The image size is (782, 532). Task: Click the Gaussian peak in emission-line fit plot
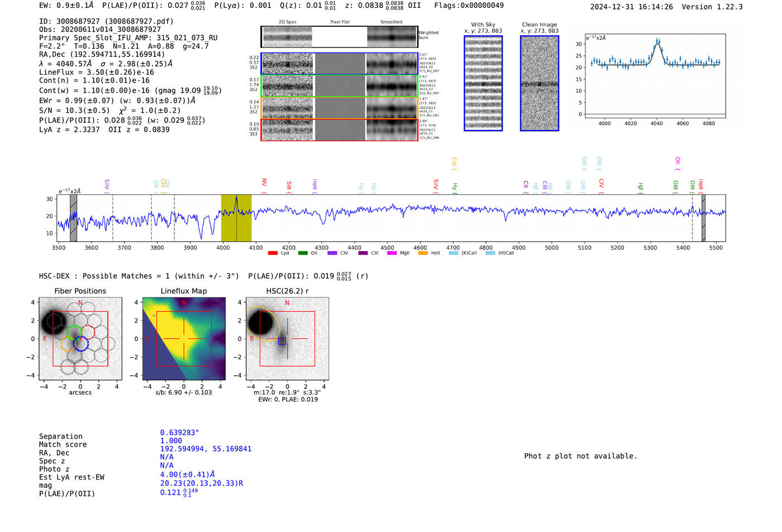pyautogui.click(x=657, y=41)
